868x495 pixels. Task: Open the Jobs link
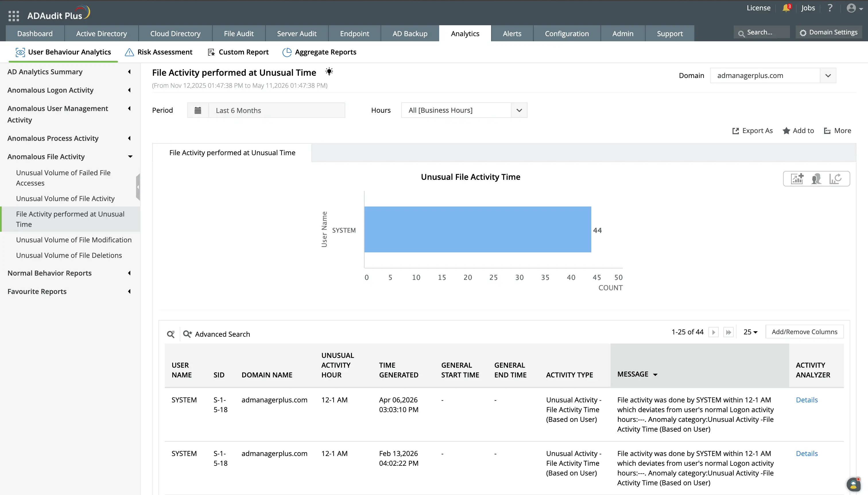pos(808,8)
